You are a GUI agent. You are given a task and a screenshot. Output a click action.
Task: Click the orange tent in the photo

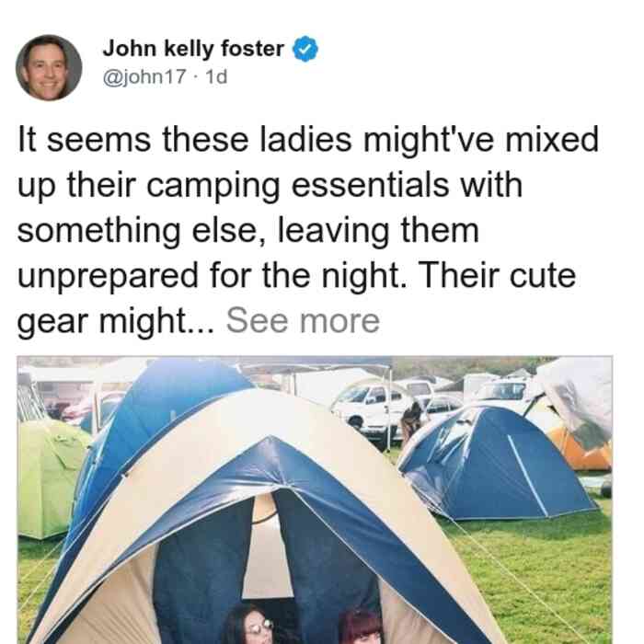click(581, 450)
